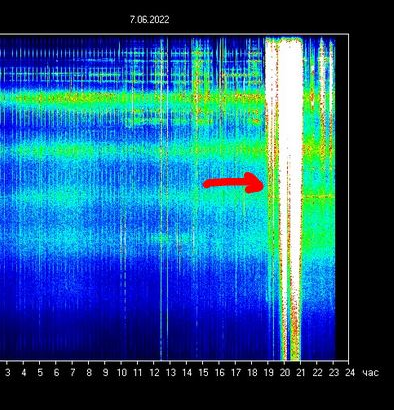Click hour 14 tick label

[x=187, y=372]
